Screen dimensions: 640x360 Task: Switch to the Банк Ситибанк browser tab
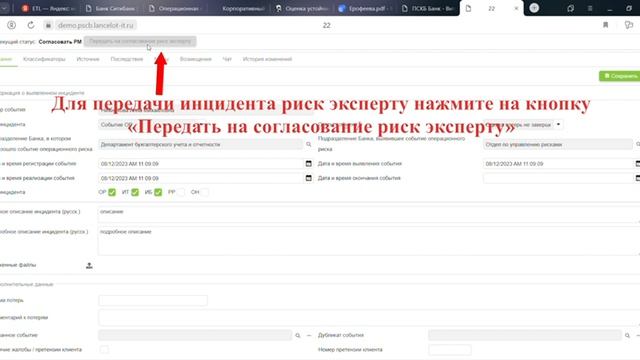coord(111,8)
